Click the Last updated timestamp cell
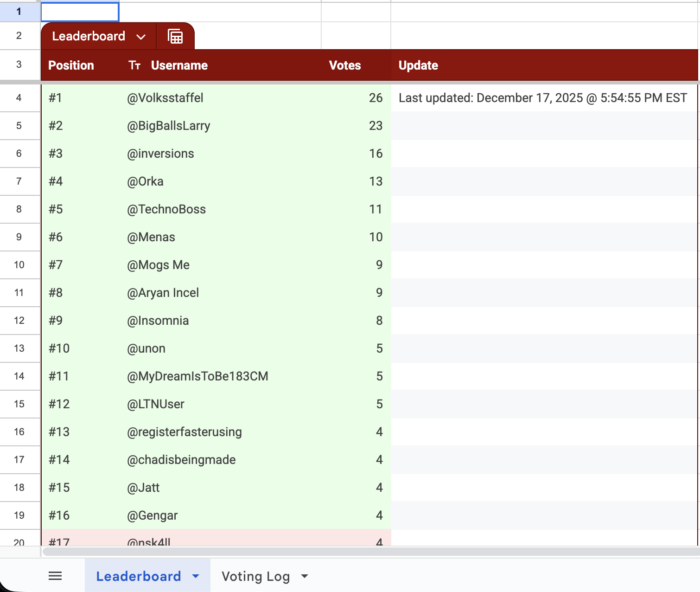 tap(542, 98)
